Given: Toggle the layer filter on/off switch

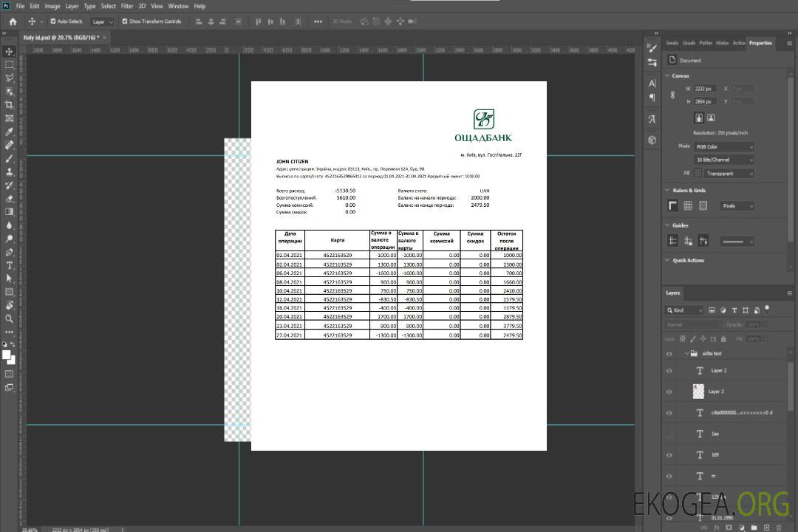Looking at the screenshot, I should click(x=767, y=309).
